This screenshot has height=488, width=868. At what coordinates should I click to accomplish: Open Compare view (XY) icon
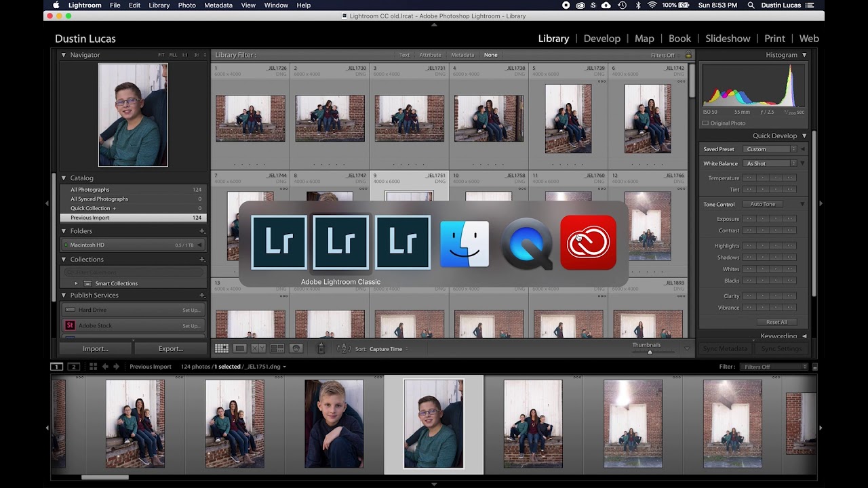(258, 348)
